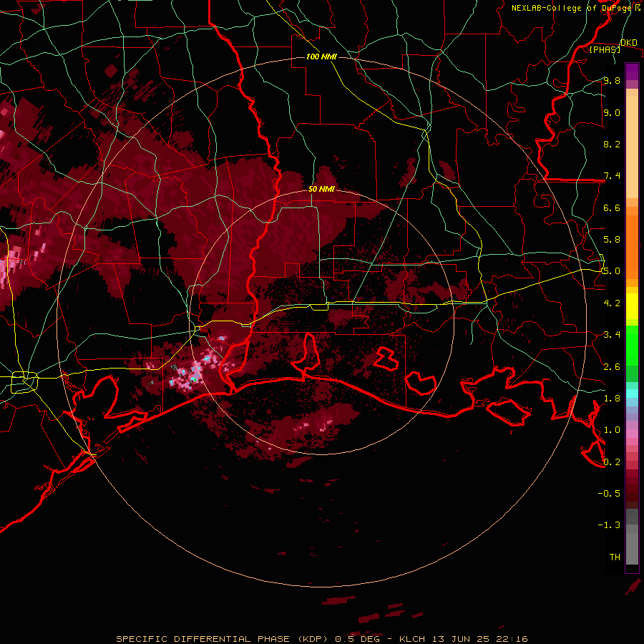644x644 pixels.
Task: Click the "[PHAS]" label above the color bar
Action: point(605,49)
